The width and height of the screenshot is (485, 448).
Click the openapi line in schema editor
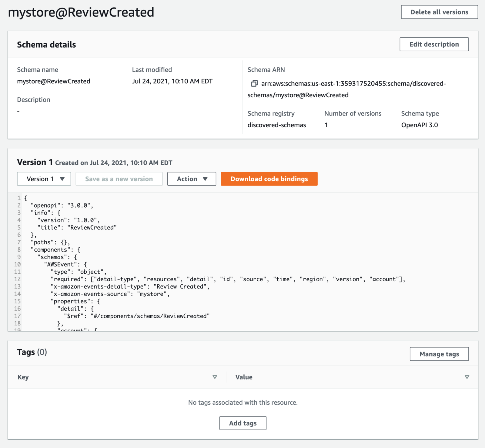tap(62, 206)
